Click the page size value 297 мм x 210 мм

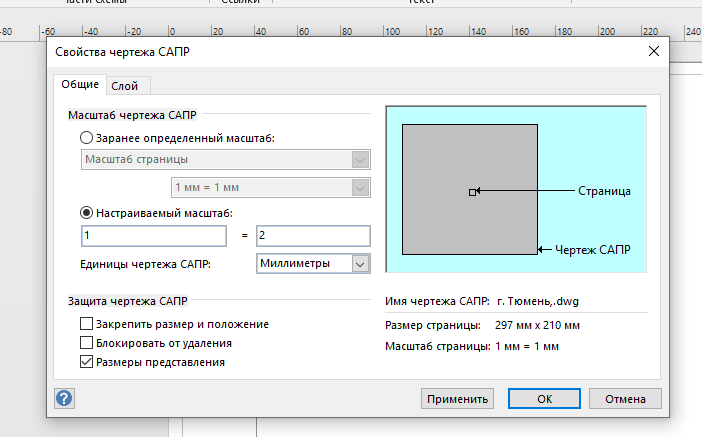coord(537,325)
